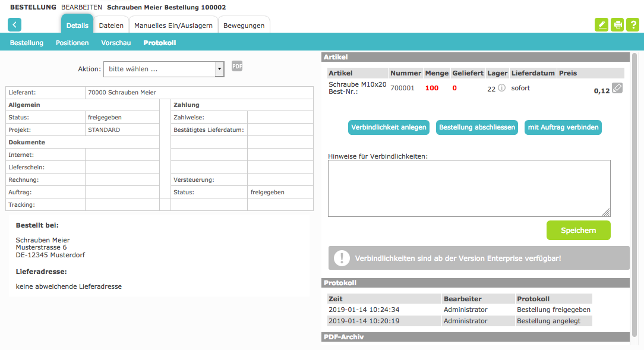The height and width of the screenshot is (350, 644).
Task: Click the back arrow button
Action: pyautogui.click(x=14, y=24)
